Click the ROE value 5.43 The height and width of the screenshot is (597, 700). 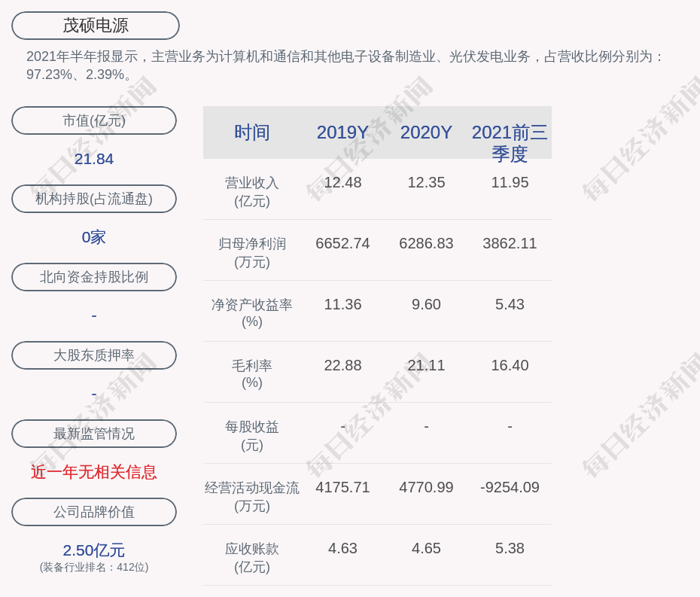(510, 304)
